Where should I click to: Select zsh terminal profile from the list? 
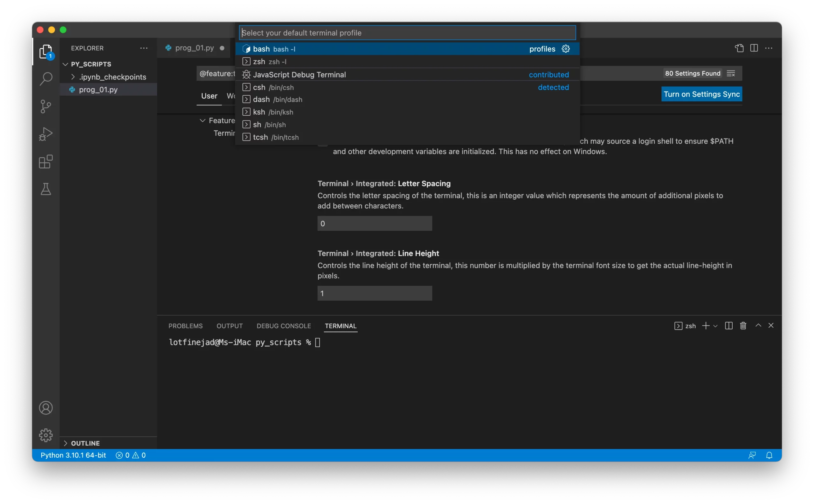point(259,62)
